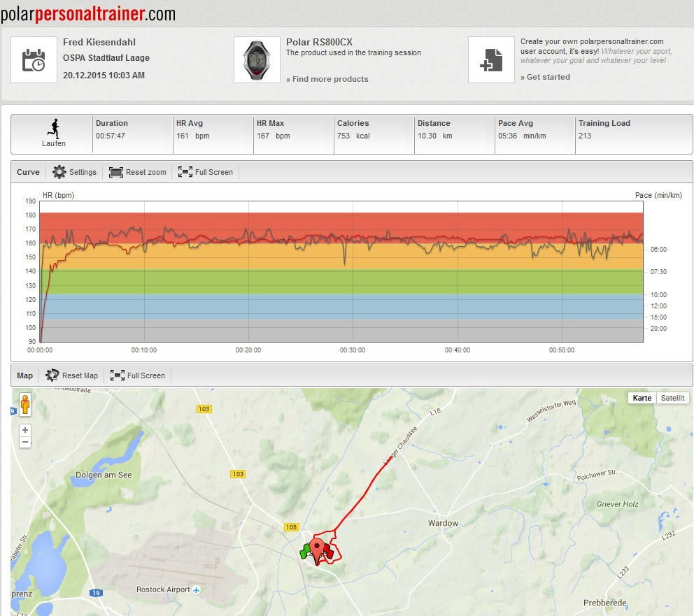Click the Reset Map refresh icon
Viewport: 694px width, 616px height.
[x=52, y=375]
